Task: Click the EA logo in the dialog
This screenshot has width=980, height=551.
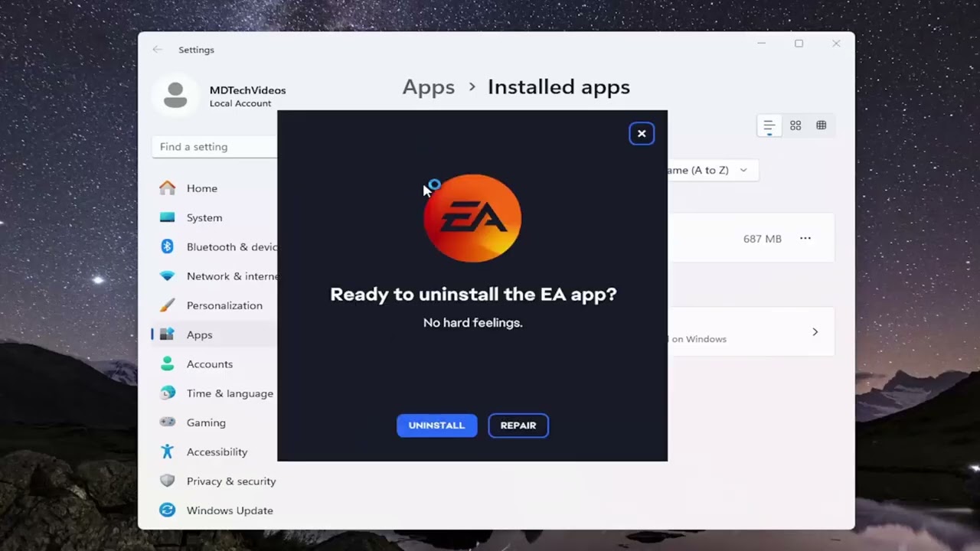Action: coord(472,219)
